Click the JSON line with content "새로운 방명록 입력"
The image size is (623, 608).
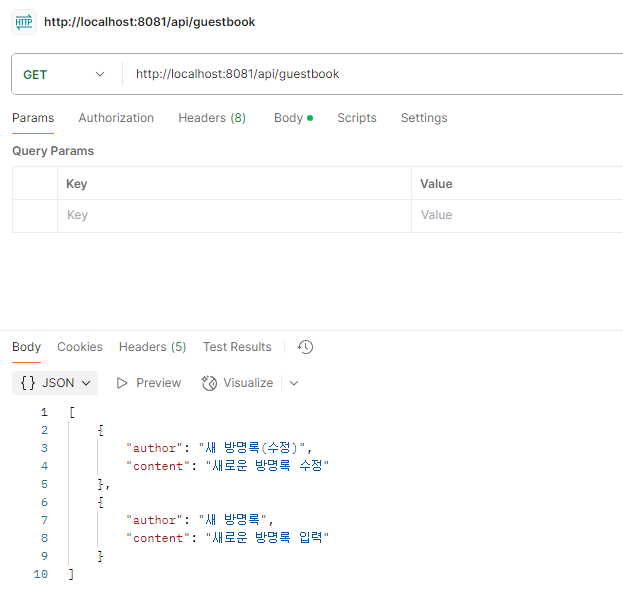click(228, 538)
